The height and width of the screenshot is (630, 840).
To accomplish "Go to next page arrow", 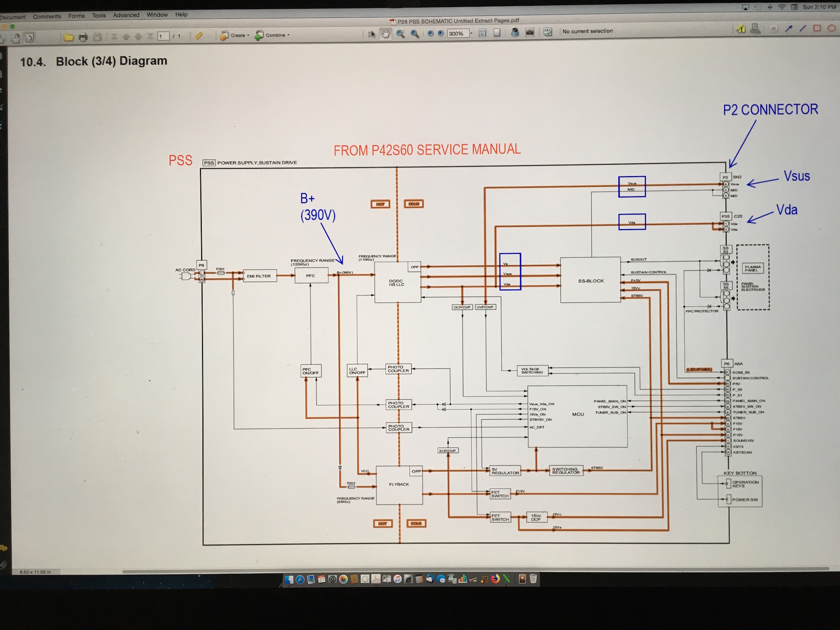I will point(138,37).
